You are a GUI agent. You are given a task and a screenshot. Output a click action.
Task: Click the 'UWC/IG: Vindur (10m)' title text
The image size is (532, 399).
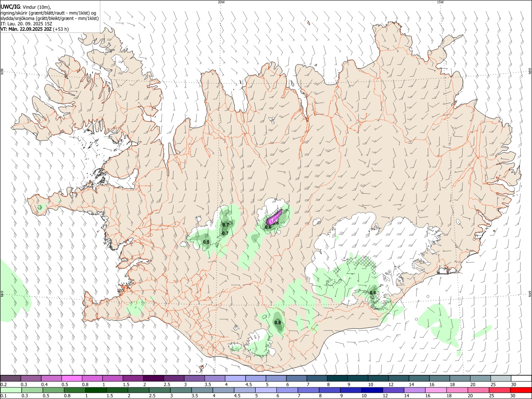point(26,7)
